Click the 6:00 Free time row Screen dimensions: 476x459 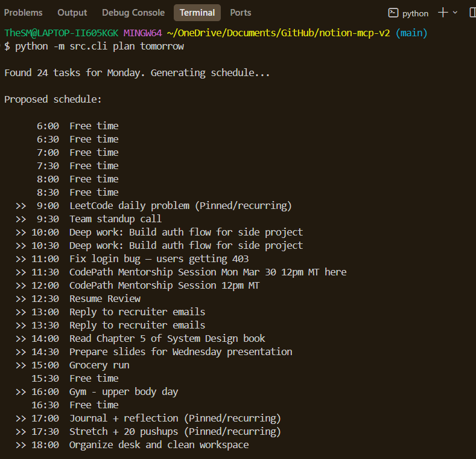click(x=78, y=126)
